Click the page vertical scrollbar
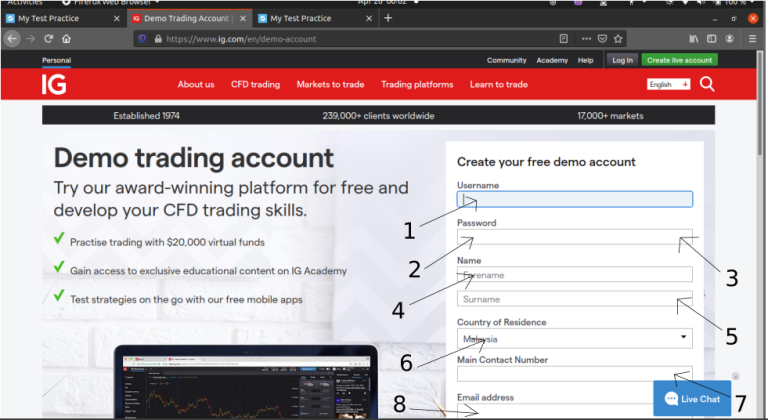Image resolution: width=768 pixels, height=420 pixels. 762,103
